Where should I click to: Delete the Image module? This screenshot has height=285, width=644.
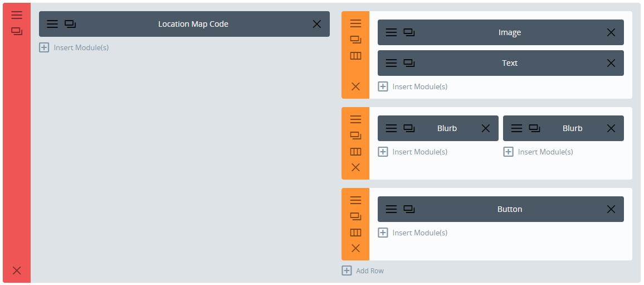(x=611, y=32)
